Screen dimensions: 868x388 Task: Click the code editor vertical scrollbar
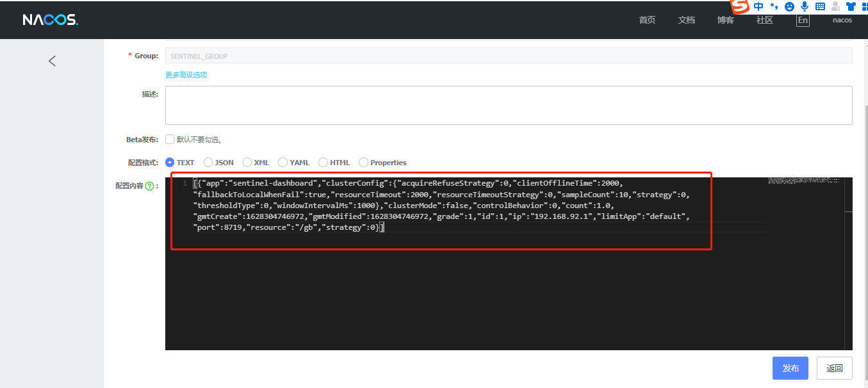849,264
